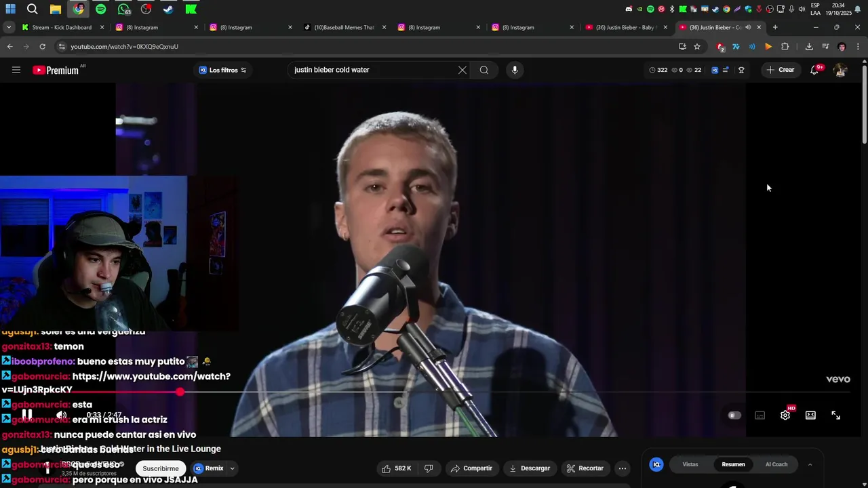The height and width of the screenshot is (488, 868).
Task: Open the YouTube guide hamburger menu
Action: (x=16, y=70)
